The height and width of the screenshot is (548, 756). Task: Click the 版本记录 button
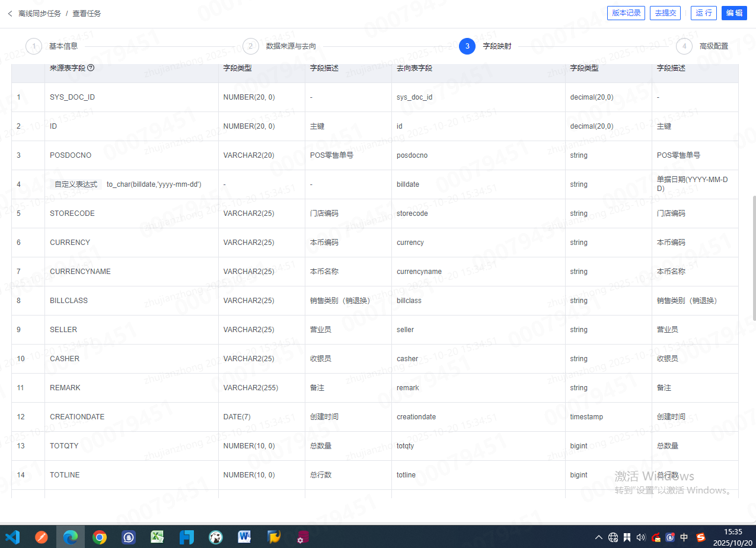[626, 13]
